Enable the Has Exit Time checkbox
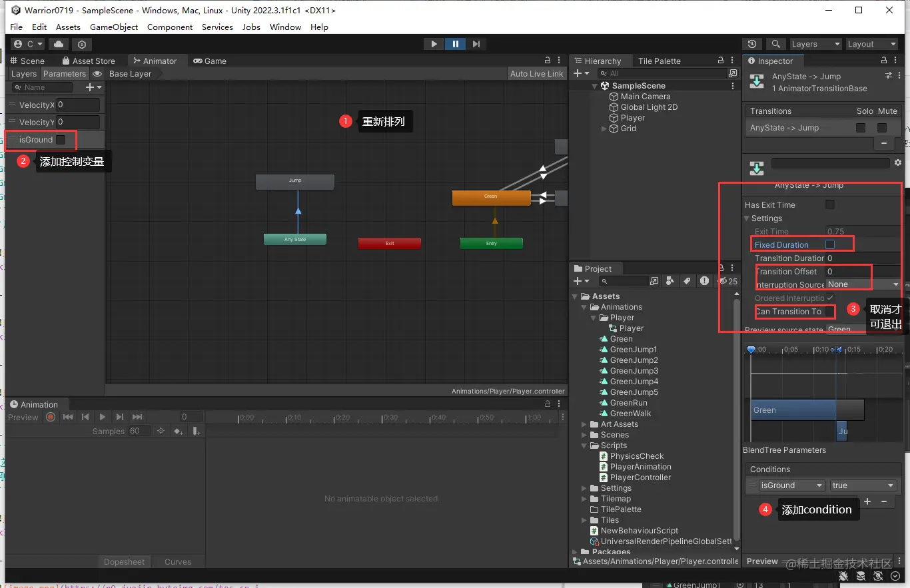 [830, 204]
